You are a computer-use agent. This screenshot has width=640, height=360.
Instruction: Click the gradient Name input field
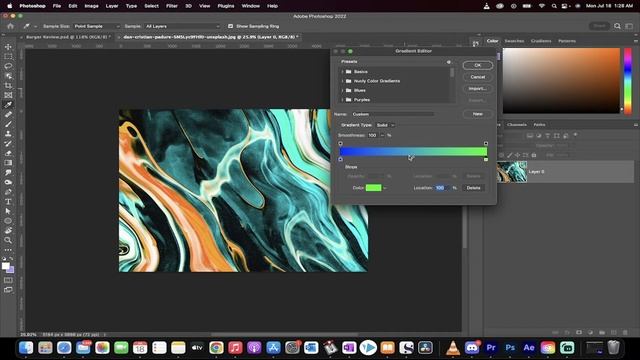(393, 114)
